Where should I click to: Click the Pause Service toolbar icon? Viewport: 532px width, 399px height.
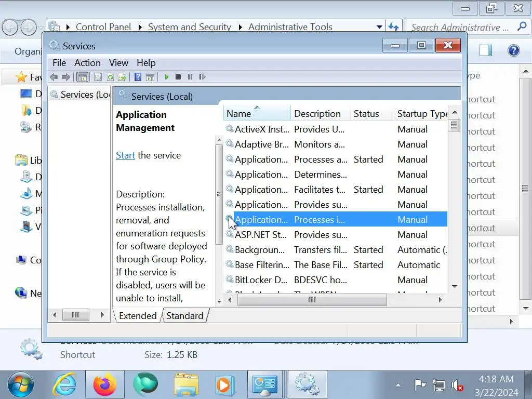(190, 77)
